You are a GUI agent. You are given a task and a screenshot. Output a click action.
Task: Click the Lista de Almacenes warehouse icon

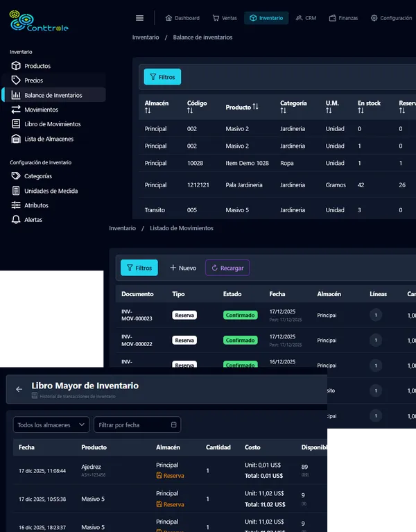16,139
